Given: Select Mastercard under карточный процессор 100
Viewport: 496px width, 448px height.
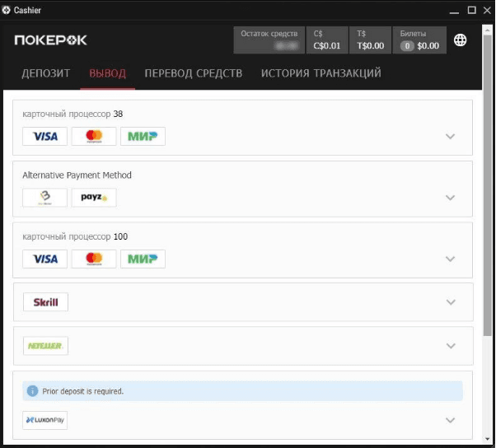Looking at the screenshot, I should [x=94, y=259].
